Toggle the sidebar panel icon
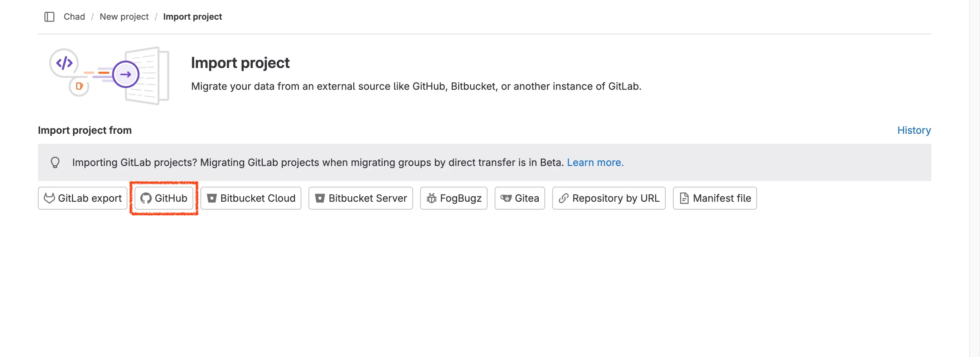The height and width of the screenshot is (357, 980). point(49,17)
